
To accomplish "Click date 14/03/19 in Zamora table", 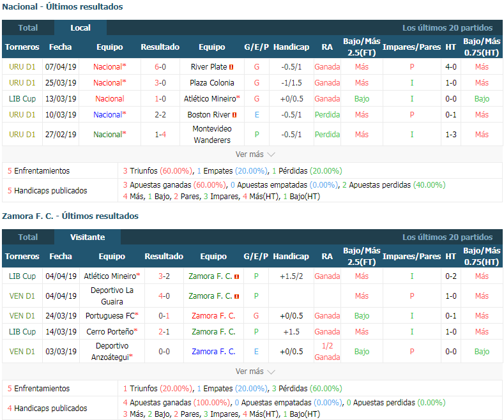I will (61, 332).
